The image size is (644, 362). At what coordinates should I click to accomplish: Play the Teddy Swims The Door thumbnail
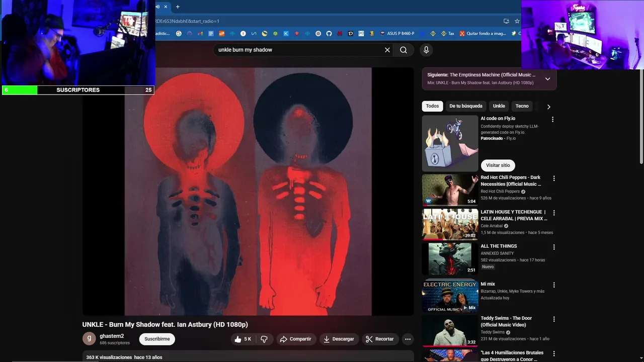(450, 330)
